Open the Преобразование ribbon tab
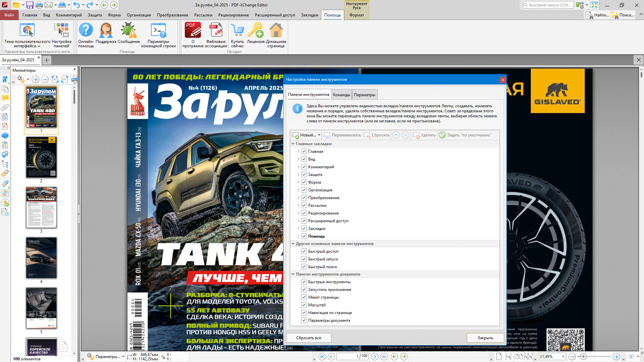 tap(172, 15)
